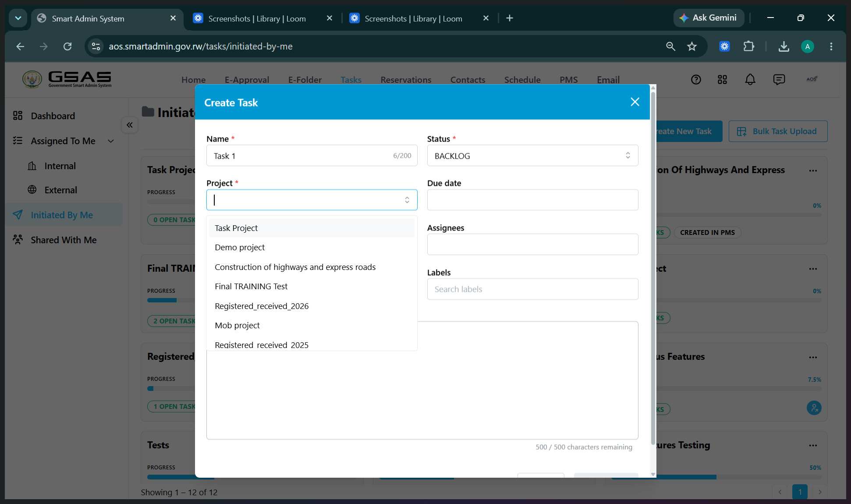Go to page 1 in pagination
This screenshot has height=504, width=851.
[800, 492]
